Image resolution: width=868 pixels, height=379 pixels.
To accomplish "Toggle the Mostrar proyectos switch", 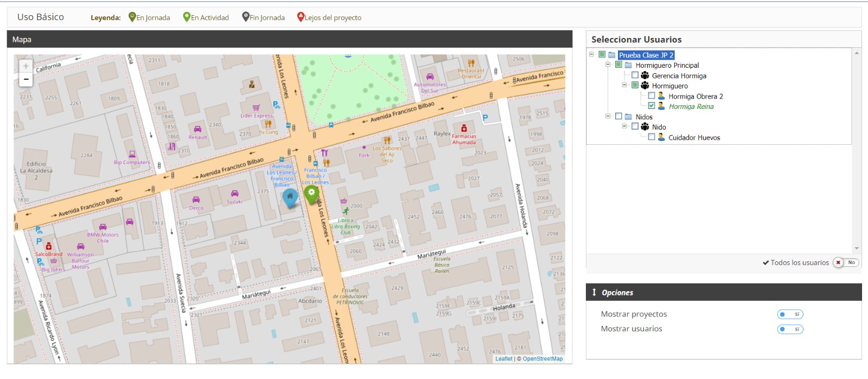I will tap(790, 314).
